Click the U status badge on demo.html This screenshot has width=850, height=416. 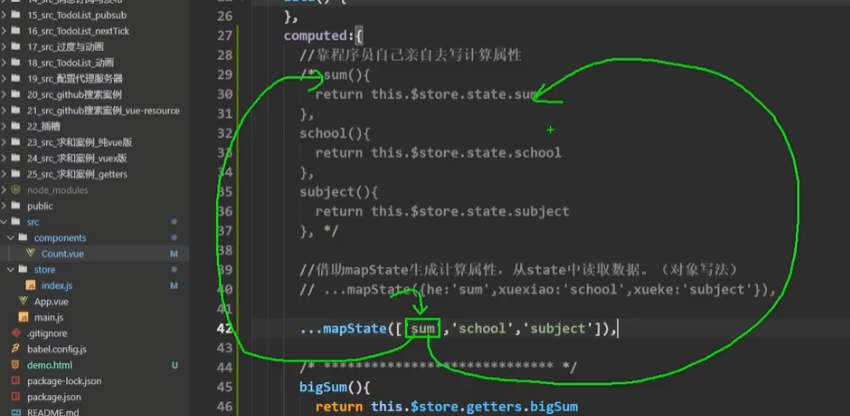(x=175, y=365)
